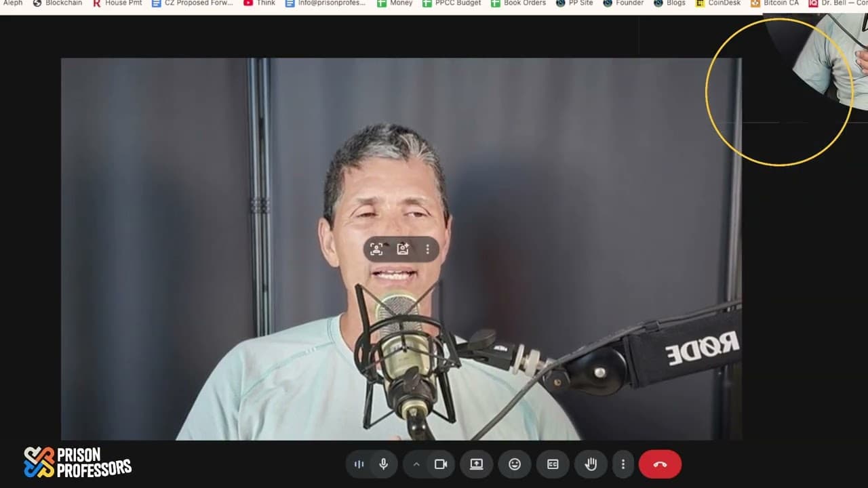The width and height of the screenshot is (868, 488).
Task: Mute the microphone in the call
Action: [x=384, y=464]
